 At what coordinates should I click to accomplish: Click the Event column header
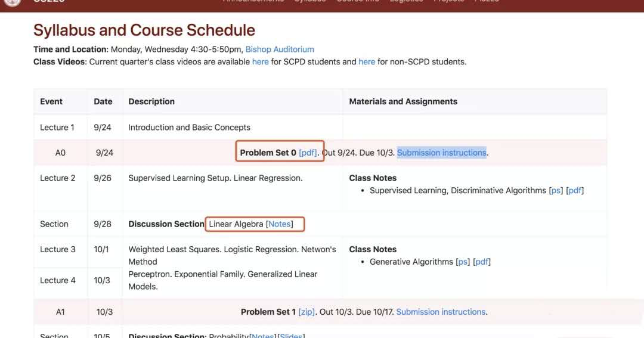51,101
